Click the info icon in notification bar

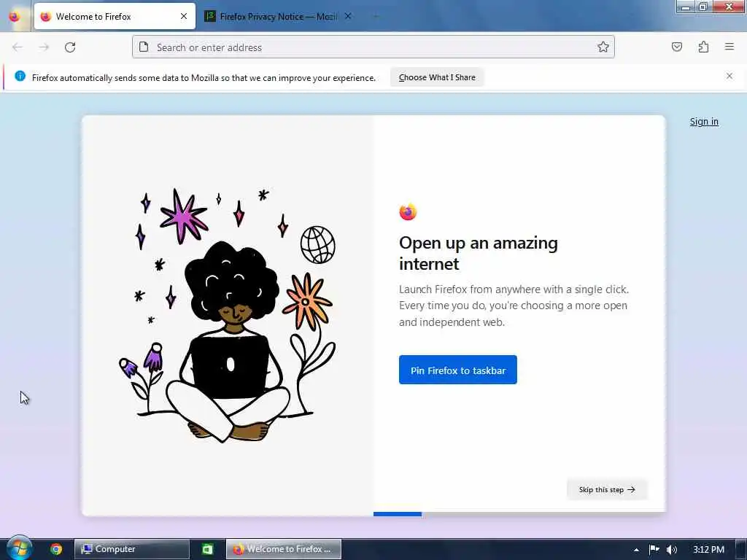pos(20,76)
